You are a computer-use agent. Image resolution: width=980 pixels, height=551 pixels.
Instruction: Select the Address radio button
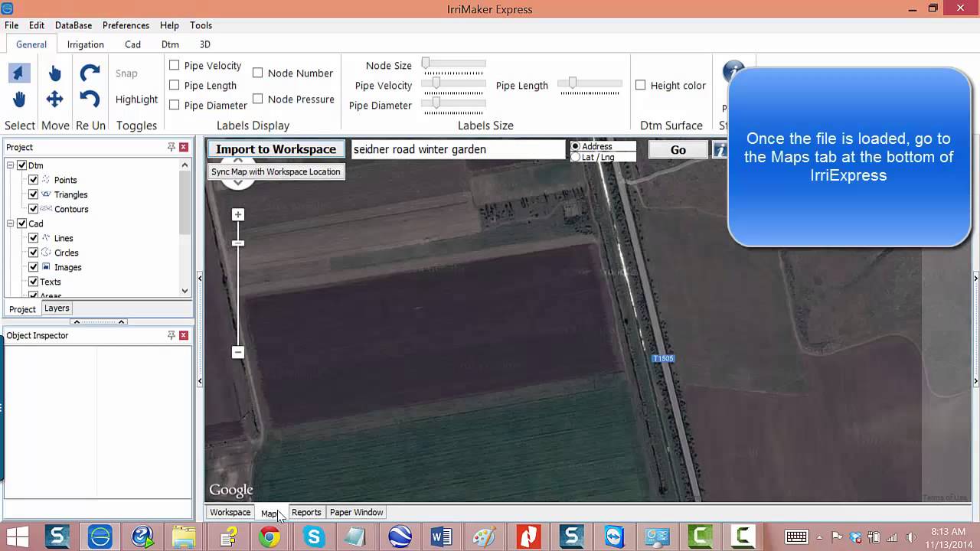pos(576,146)
